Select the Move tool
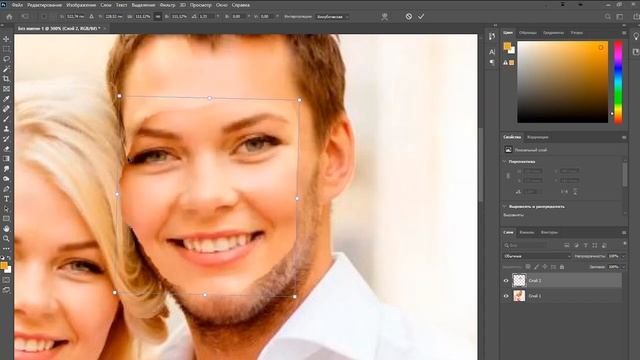Viewport: 640px width, 360px height. [x=6, y=39]
